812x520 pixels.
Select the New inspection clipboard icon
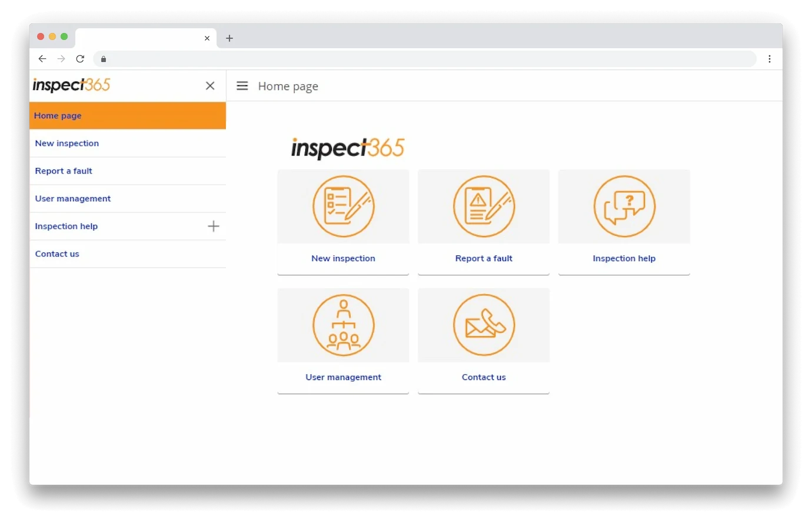coord(343,206)
